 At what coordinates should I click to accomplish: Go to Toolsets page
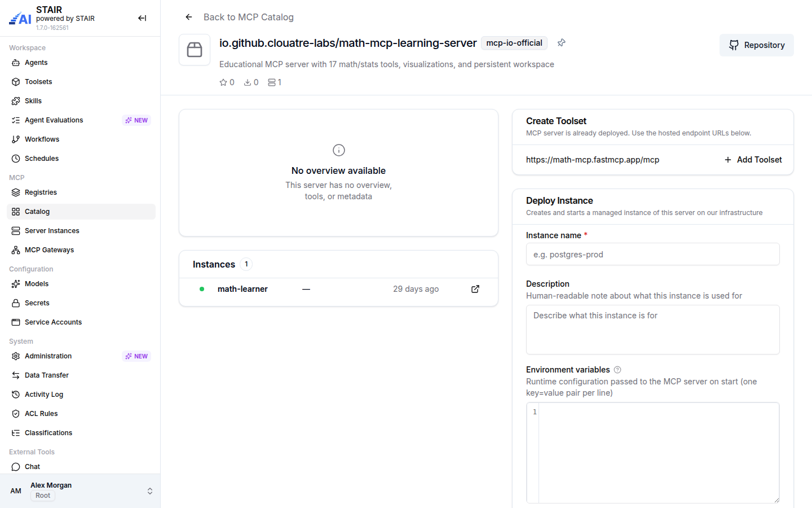[x=81, y=82]
